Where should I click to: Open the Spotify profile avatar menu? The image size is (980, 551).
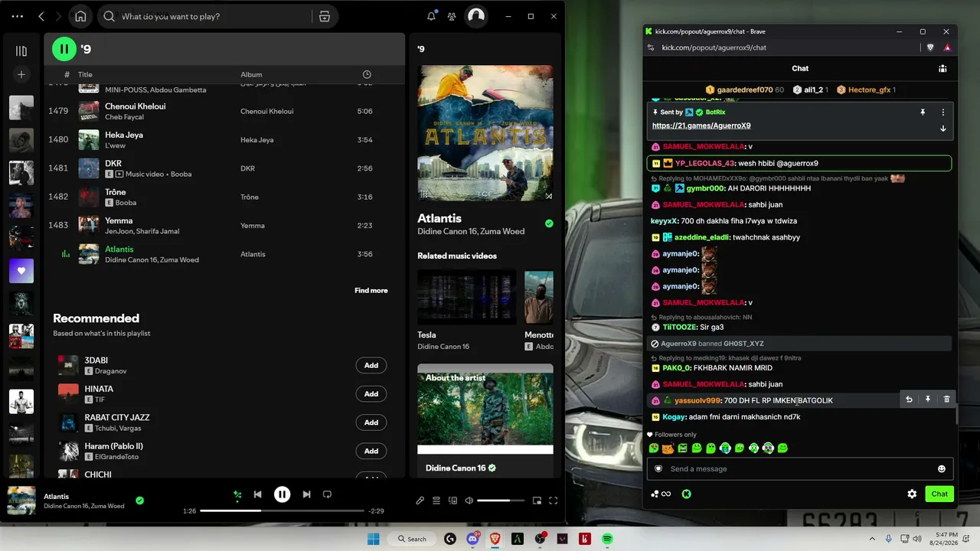pyautogui.click(x=476, y=16)
